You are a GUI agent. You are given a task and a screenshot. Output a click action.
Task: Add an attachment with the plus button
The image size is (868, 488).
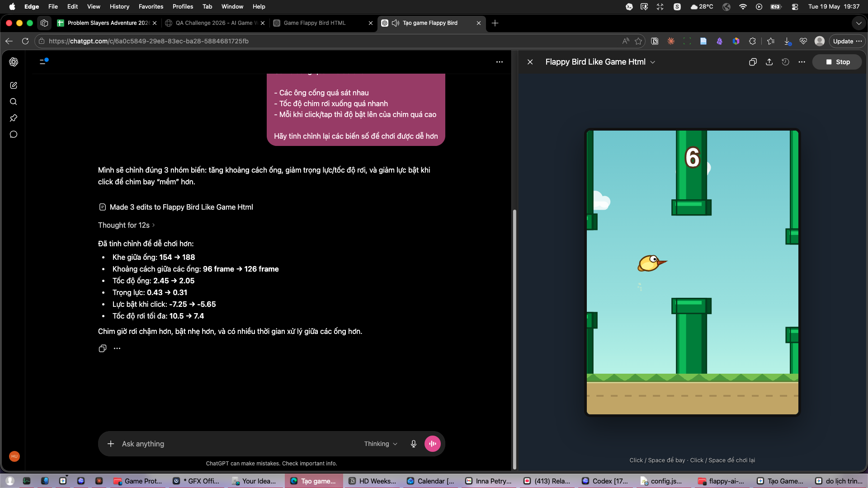[111, 444]
